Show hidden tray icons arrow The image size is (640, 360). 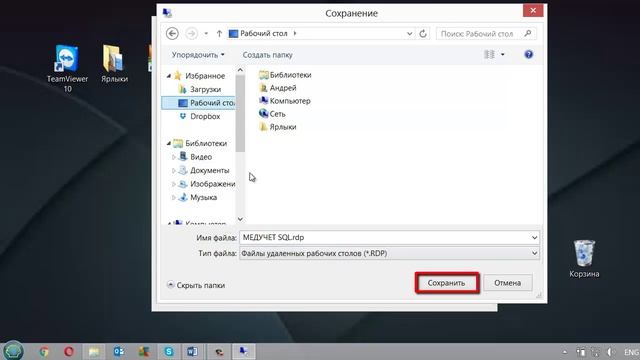pyautogui.click(x=564, y=352)
